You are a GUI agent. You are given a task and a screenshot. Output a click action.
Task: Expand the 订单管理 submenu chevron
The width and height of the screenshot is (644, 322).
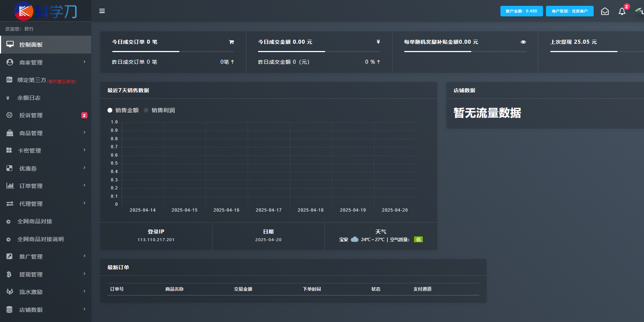click(x=85, y=185)
